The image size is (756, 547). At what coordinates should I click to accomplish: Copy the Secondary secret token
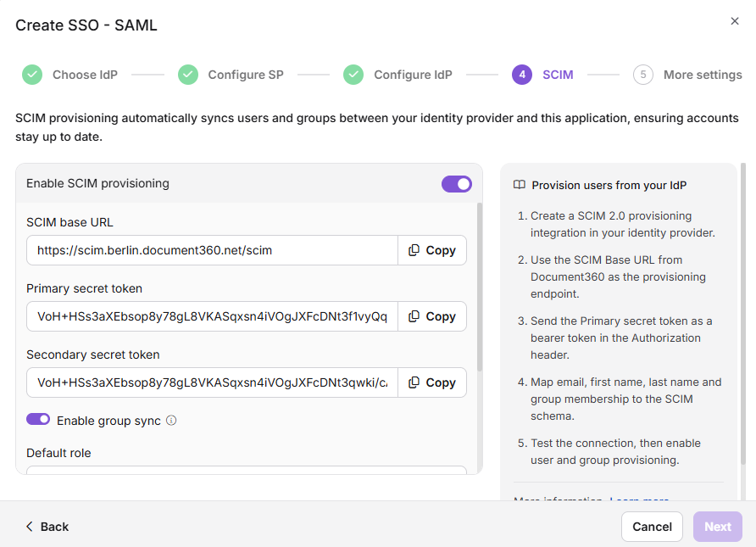point(432,382)
